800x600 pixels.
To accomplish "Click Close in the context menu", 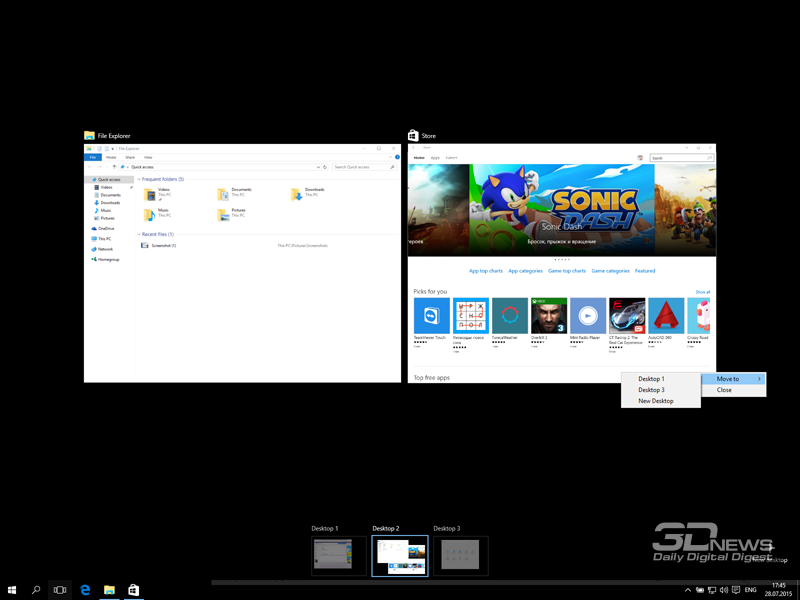I will click(x=734, y=390).
